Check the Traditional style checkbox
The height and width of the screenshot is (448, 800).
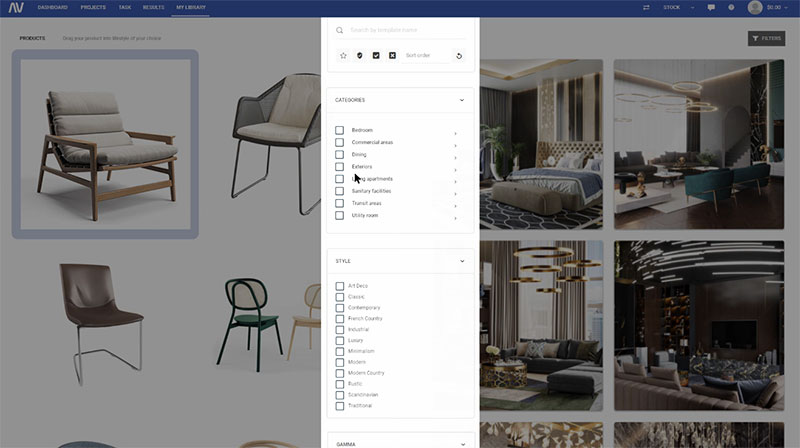[x=340, y=406]
